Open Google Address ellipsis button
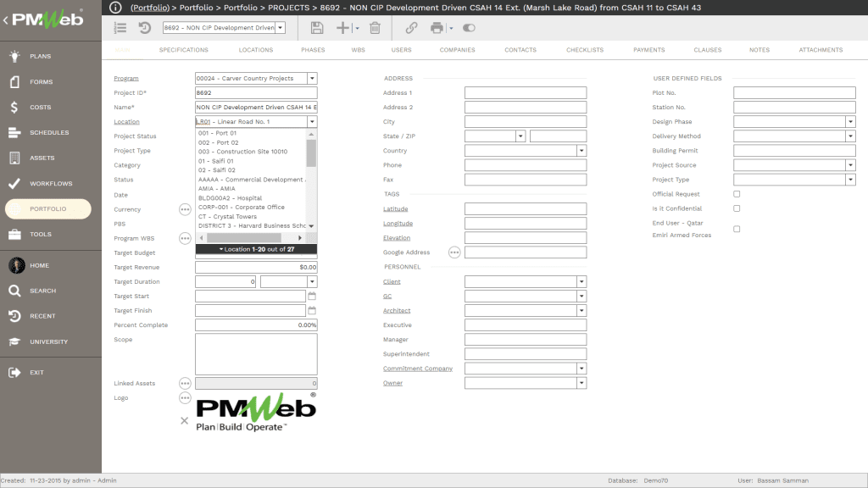This screenshot has width=868, height=488. coord(454,252)
